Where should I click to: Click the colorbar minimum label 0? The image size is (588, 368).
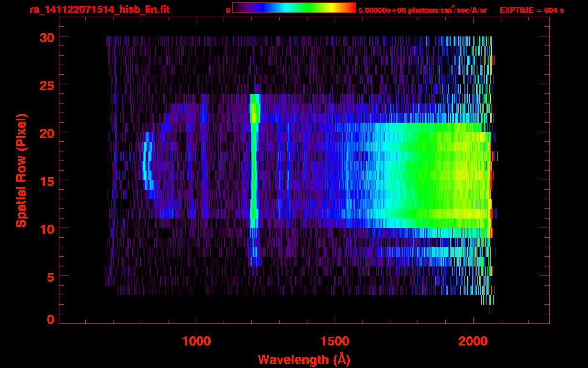[228, 10]
